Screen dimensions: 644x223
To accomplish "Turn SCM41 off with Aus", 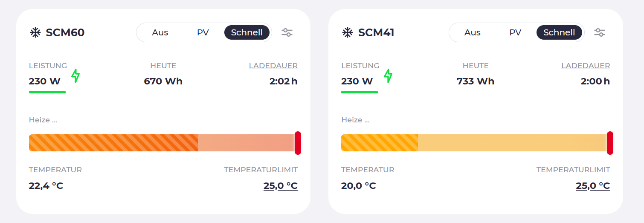I will point(472,32).
